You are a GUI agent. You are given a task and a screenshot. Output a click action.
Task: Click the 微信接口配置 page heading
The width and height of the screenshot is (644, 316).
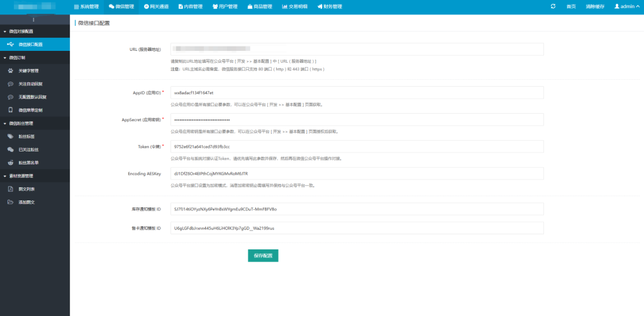tap(94, 23)
